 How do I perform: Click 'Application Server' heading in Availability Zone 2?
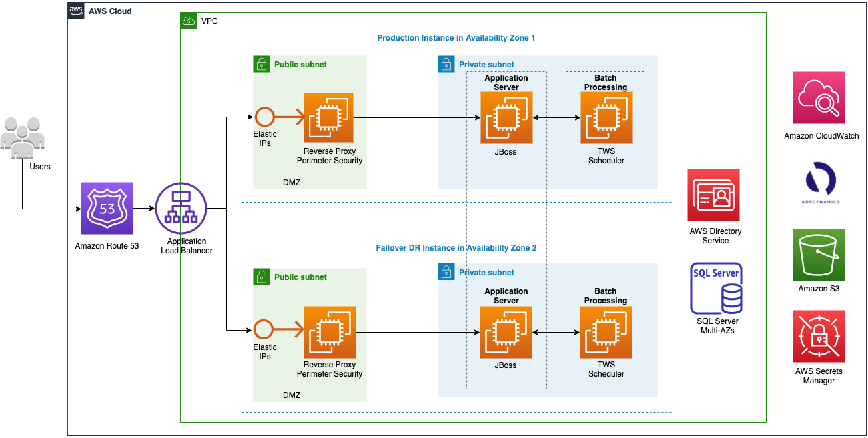506,296
